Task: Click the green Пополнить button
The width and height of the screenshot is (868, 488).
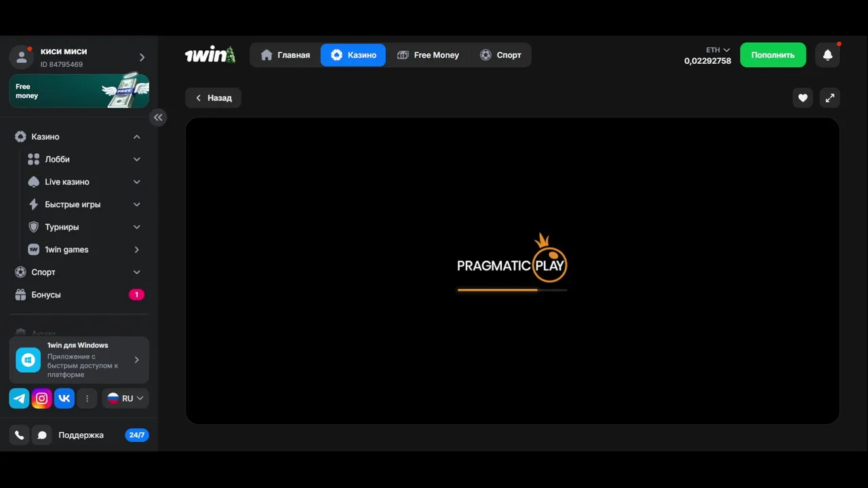Action: 773,55
